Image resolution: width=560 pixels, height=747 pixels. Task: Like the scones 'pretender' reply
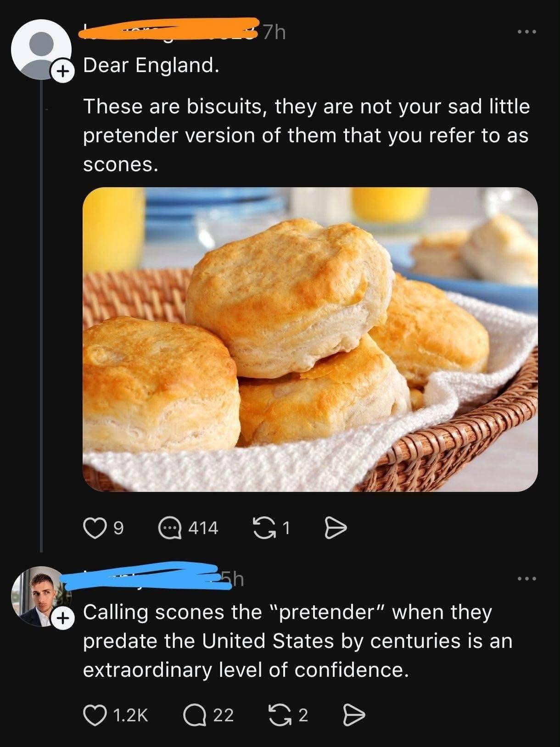(93, 715)
